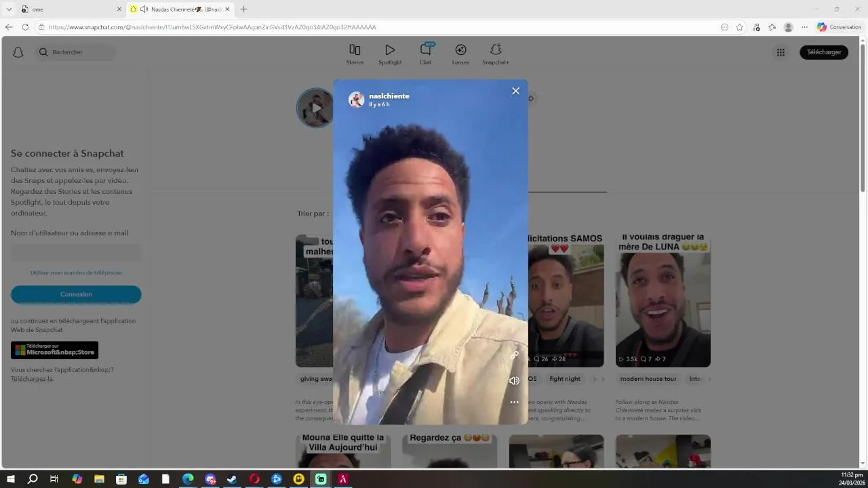The height and width of the screenshot is (488, 868).
Task: Open Microsoft Edge from taskbar
Action: pyautogui.click(x=188, y=479)
